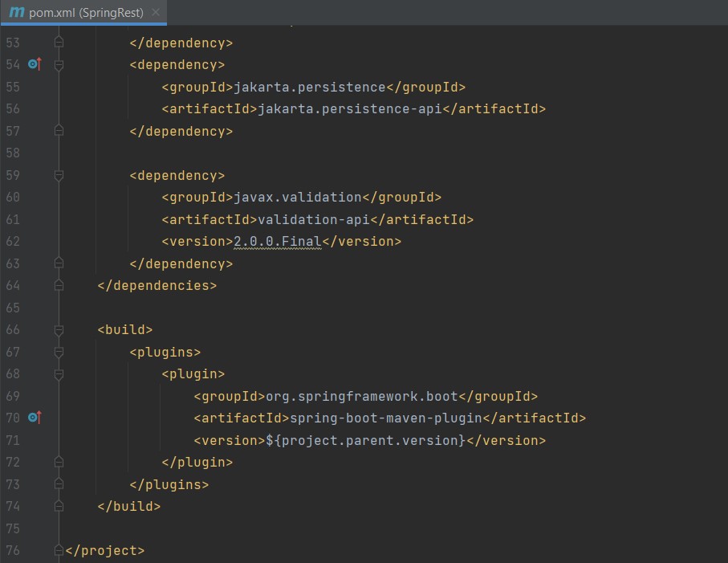The height and width of the screenshot is (563, 728).
Task: Click the <dependency> tag on line 54
Action: 177,64
